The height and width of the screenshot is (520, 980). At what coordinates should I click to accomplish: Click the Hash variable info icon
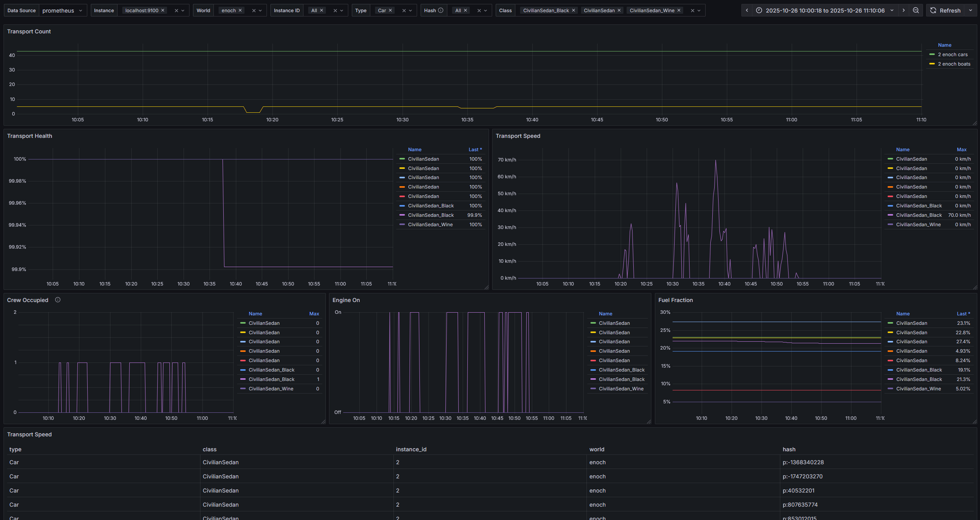pyautogui.click(x=441, y=11)
